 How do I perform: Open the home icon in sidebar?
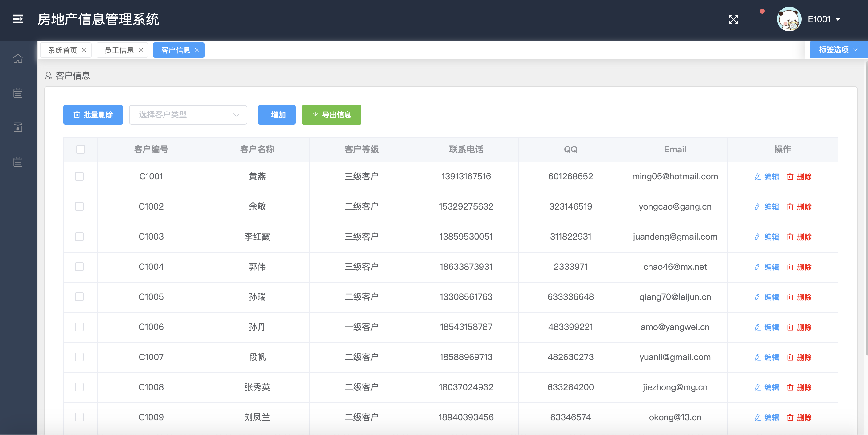coord(18,59)
